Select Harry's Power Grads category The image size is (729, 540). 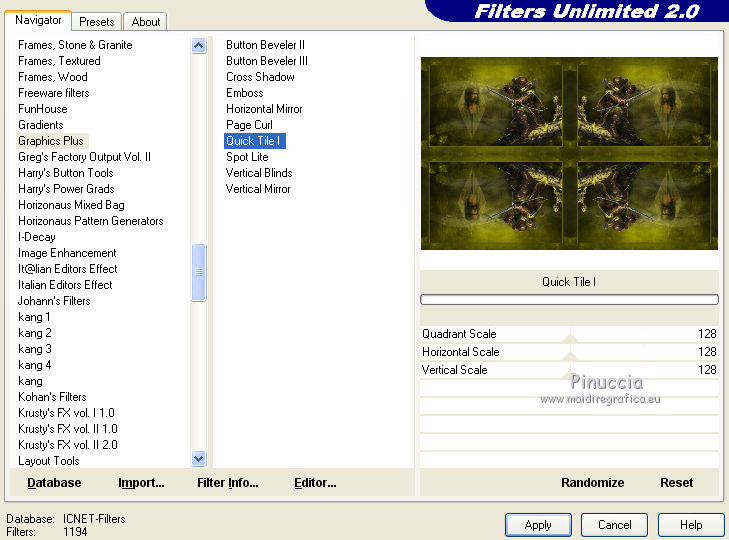(66, 189)
